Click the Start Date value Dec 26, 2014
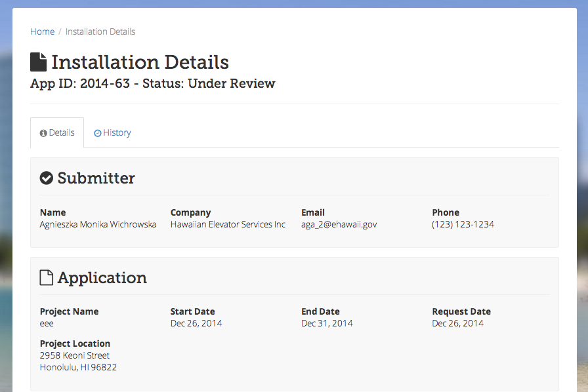 196,323
